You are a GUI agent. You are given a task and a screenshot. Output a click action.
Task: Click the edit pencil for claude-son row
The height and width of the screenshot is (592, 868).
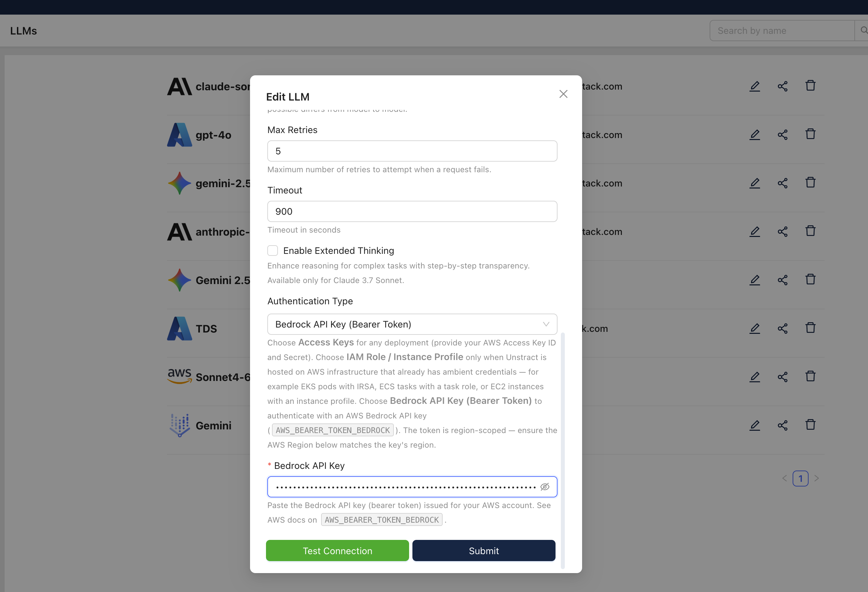754,86
